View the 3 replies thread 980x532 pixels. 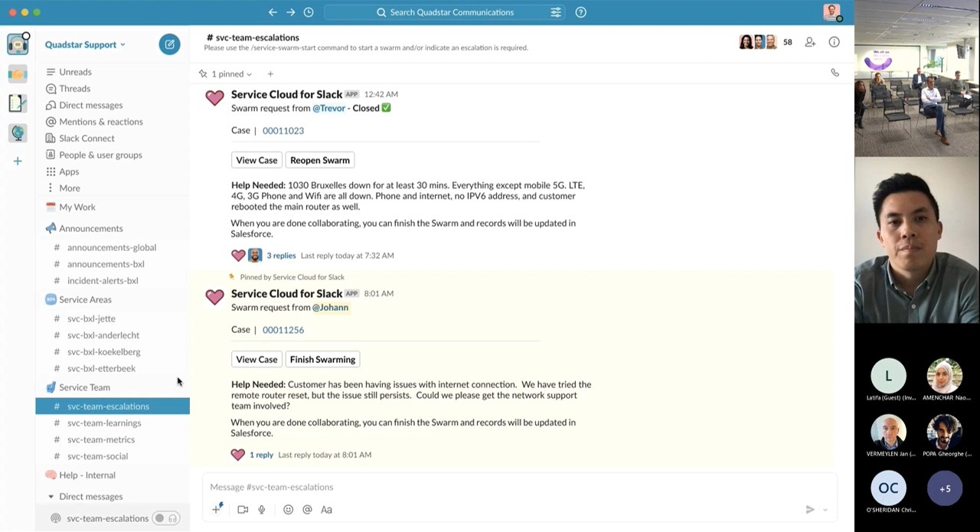pos(281,256)
